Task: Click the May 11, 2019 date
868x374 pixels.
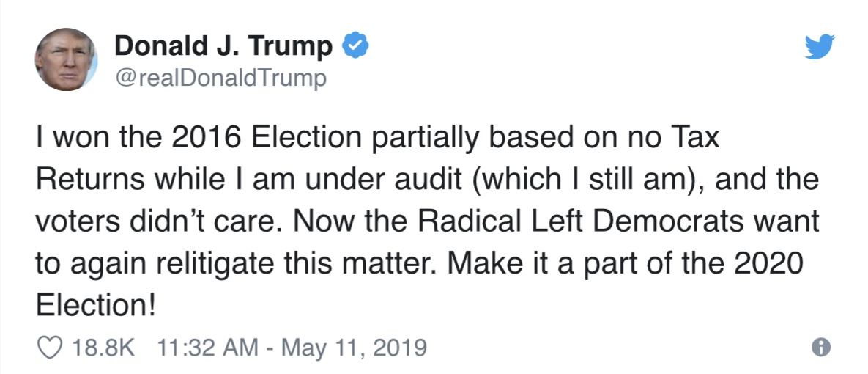Action: click(x=354, y=348)
